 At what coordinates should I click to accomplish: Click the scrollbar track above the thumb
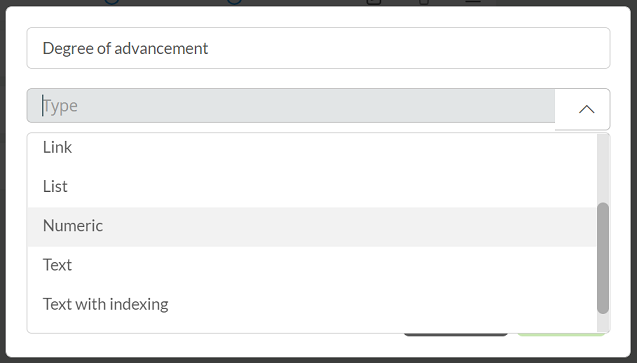603,168
